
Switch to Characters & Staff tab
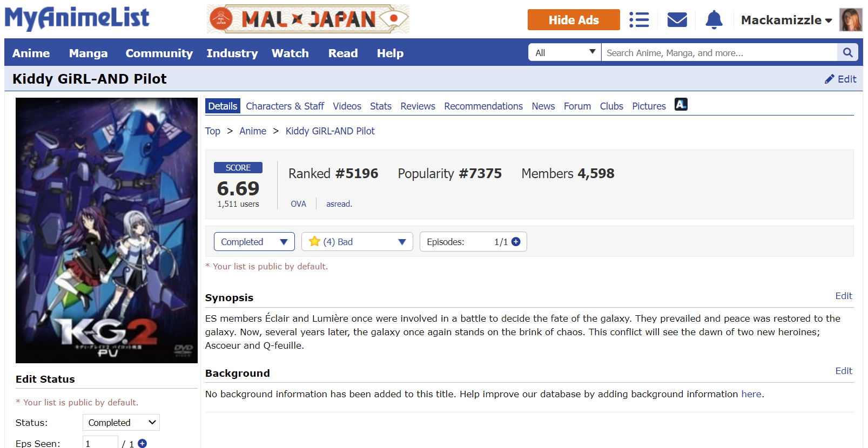[x=285, y=106]
